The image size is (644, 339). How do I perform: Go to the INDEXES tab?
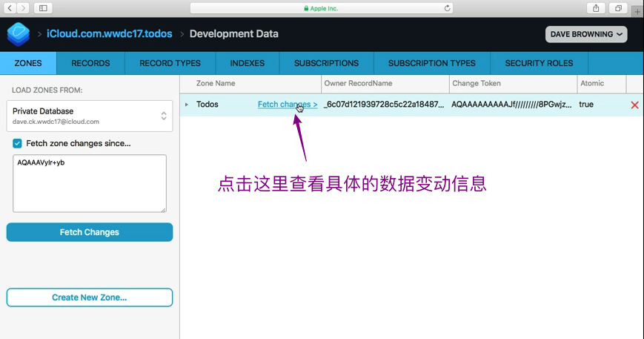point(248,63)
